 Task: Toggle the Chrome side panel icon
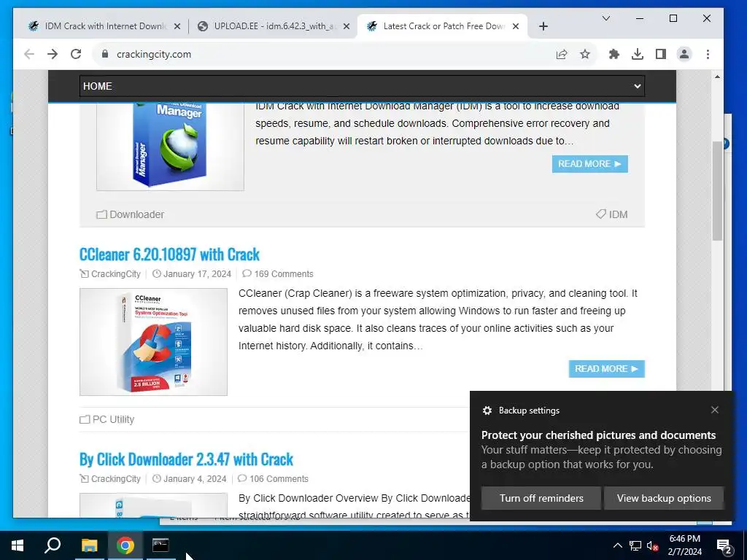click(661, 54)
